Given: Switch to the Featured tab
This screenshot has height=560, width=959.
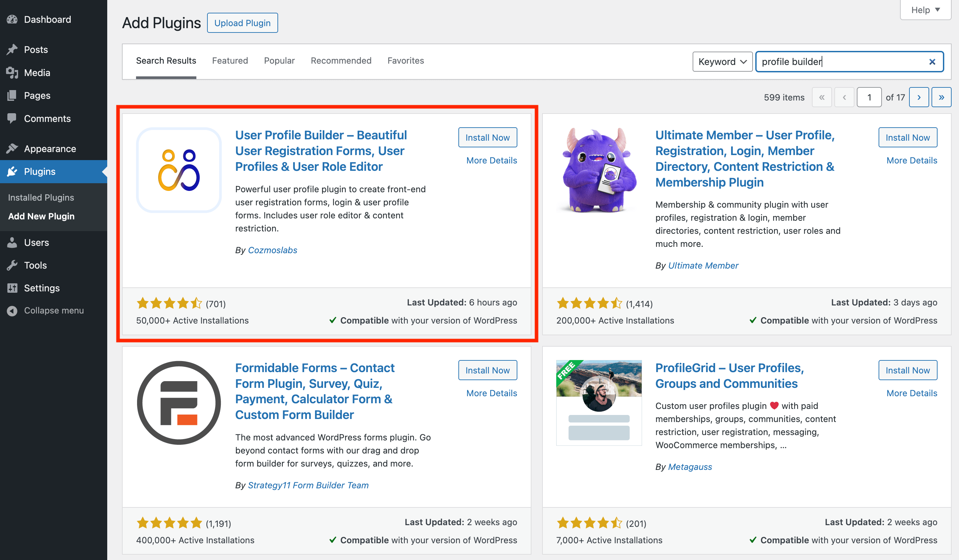Looking at the screenshot, I should pyautogui.click(x=230, y=61).
